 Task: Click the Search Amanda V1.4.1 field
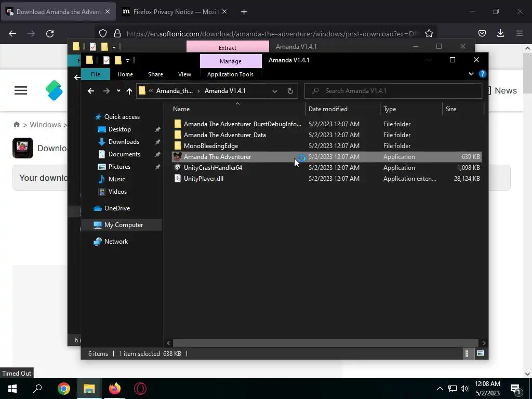(393, 91)
